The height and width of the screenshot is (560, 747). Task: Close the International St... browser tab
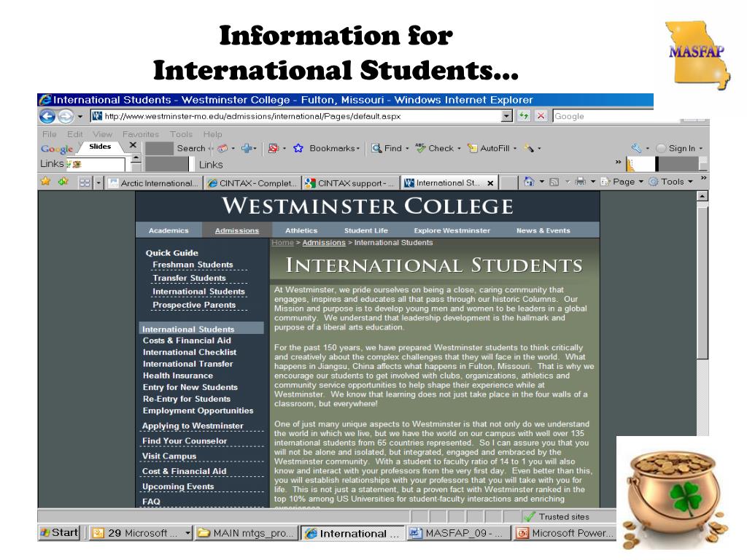tap(490, 183)
